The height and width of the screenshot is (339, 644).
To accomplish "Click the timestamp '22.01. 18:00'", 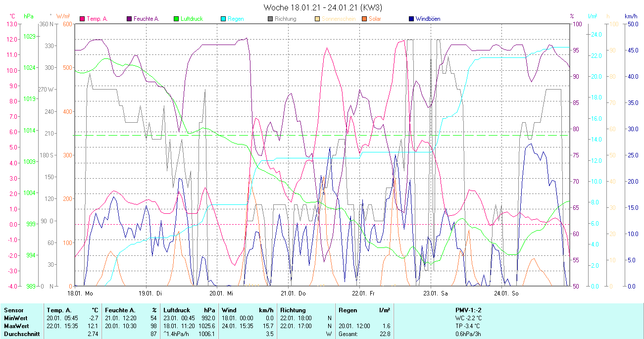I will 297,318.
